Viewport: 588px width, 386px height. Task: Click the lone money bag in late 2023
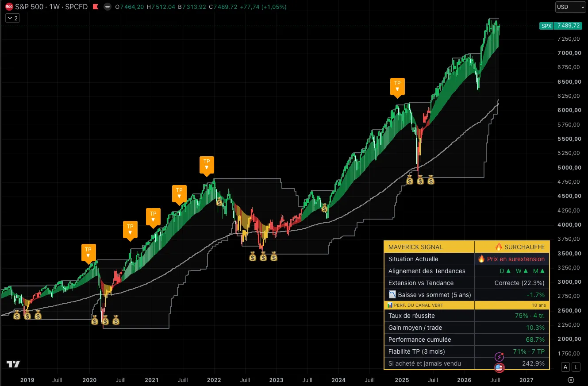pyautogui.click(x=324, y=208)
